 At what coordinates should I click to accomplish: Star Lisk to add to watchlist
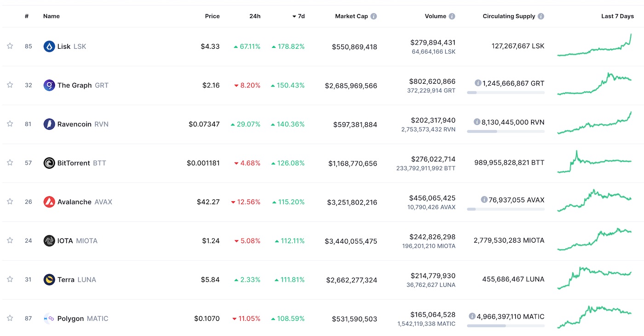10,46
